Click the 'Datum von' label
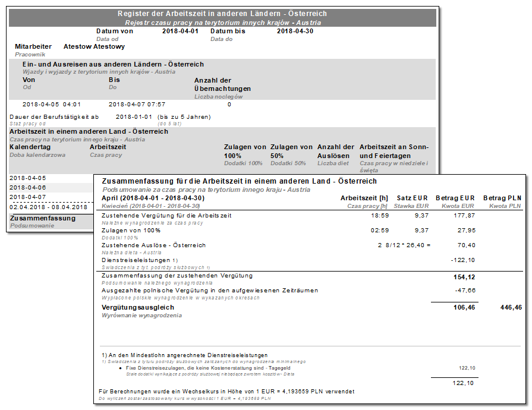The image size is (532, 410). [115, 31]
